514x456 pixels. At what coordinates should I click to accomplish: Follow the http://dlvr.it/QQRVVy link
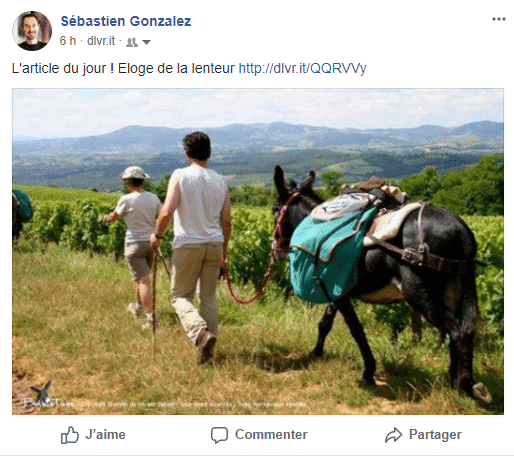click(302, 68)
